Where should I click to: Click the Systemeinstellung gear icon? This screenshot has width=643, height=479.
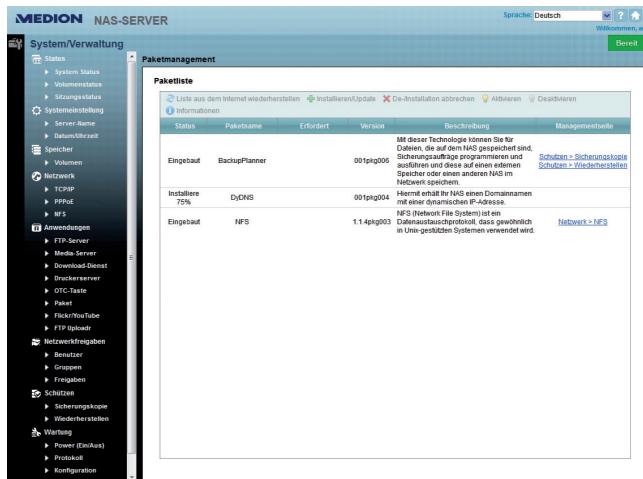[36, 110]
